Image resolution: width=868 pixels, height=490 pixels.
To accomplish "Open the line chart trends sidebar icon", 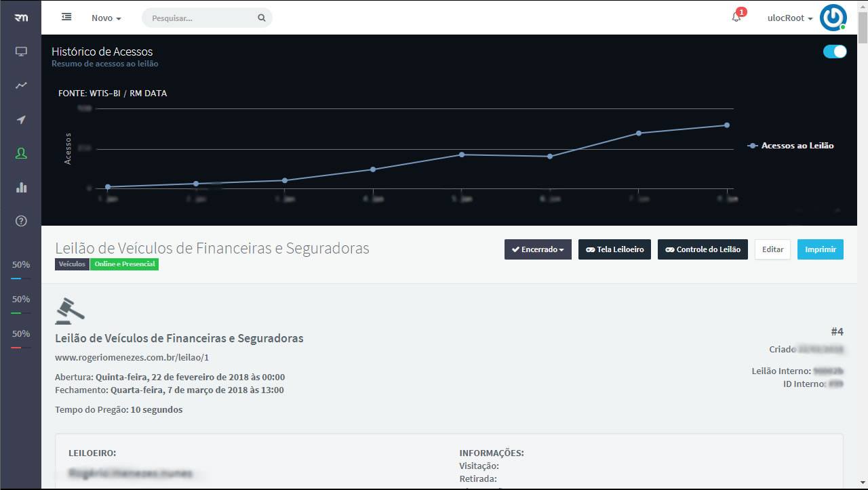I will click(21, 85).
